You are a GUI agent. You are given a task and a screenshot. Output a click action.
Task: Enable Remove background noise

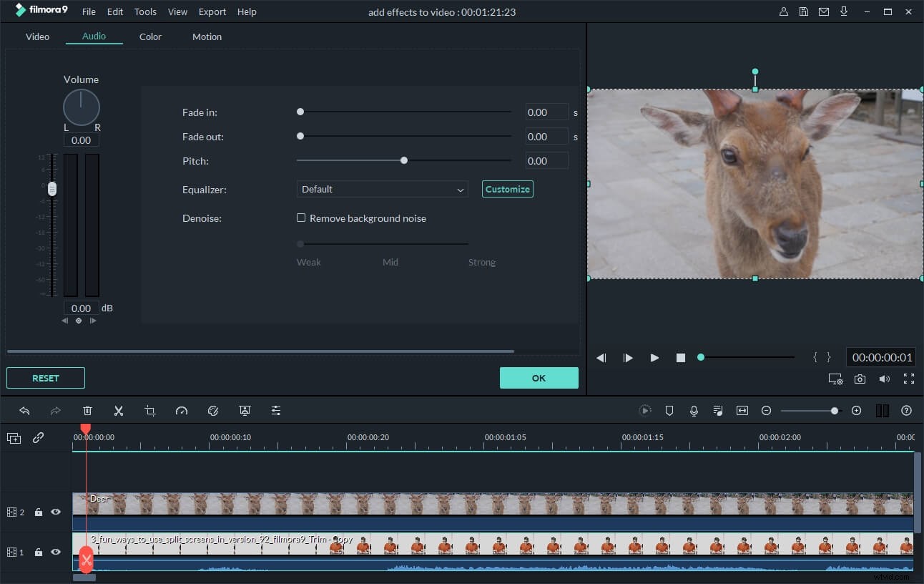[x=301, y=218]
